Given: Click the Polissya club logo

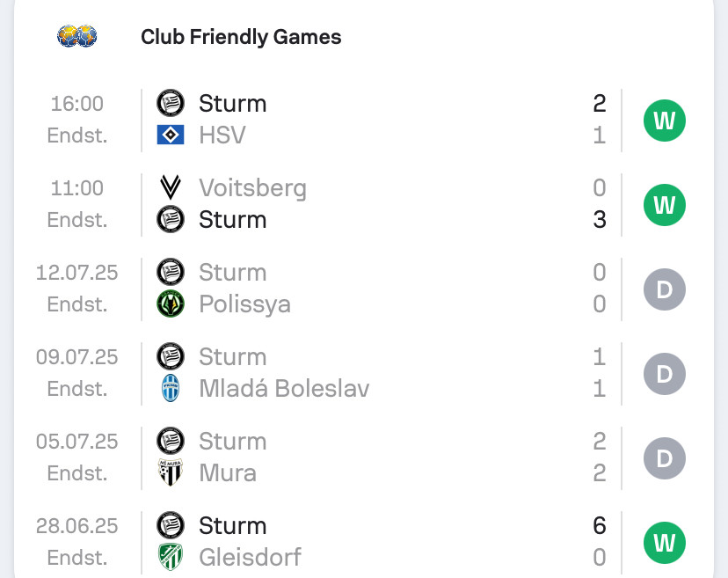Looking at the screenshot, I should [x=170, y=304].
